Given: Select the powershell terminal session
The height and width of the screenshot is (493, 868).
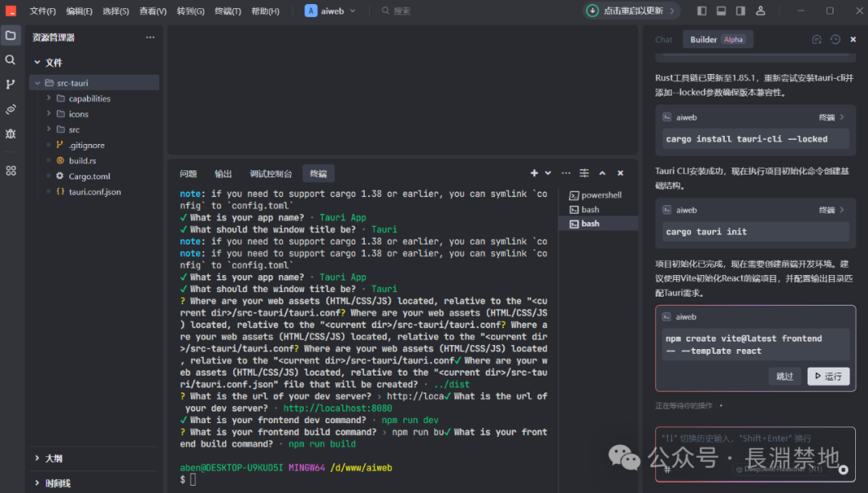Looking at the screenshot, I should pos(598,195).
